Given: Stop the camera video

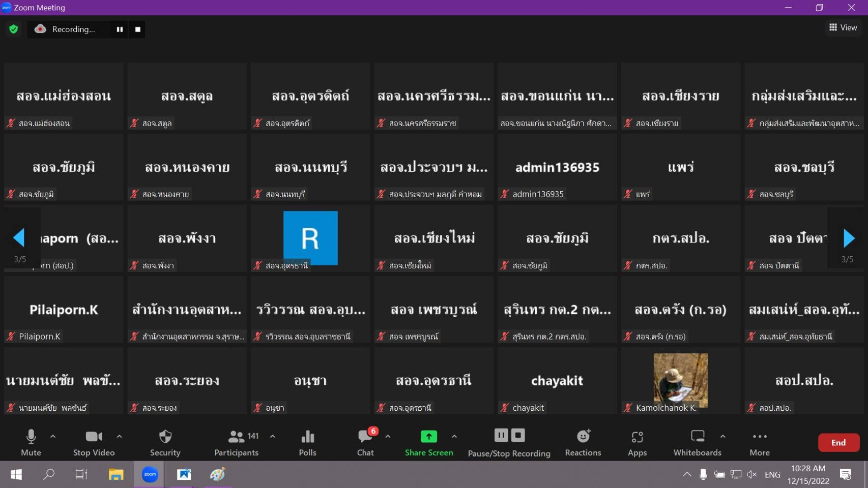Looking at the screenshot, I should (x=94, y=442).
